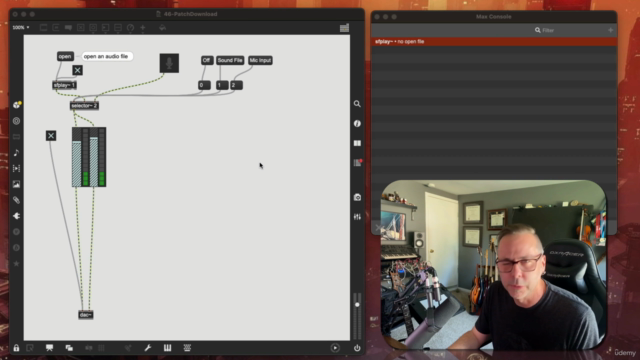Open the objects browser in left sidebar
The image size is (640, 360).
click(17, 105)
